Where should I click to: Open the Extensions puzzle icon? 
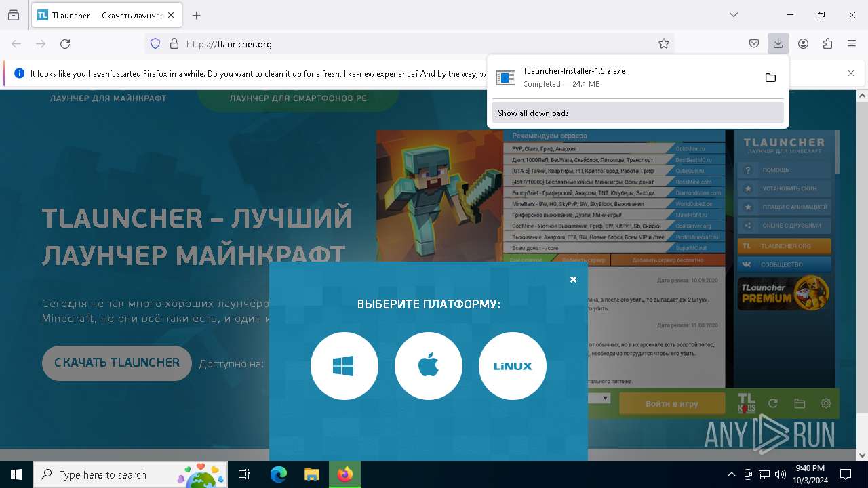click(x=827, y=44)
